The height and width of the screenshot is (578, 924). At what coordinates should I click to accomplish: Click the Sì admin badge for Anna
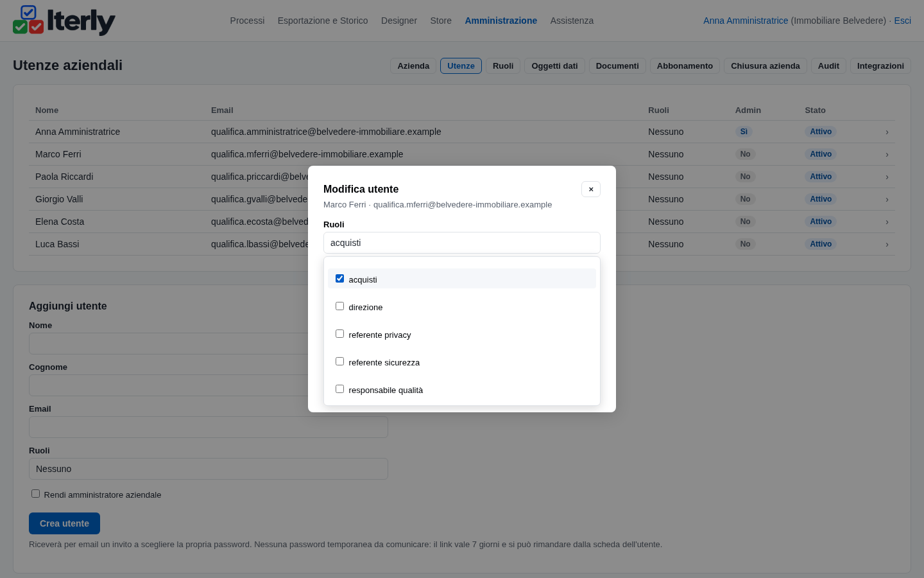[744, 132]
